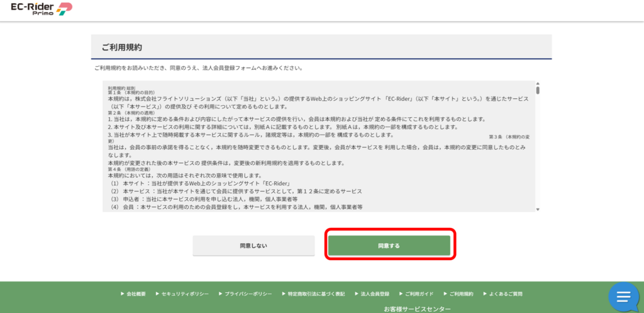This screenshot has height=313, width=644.
Task: Click the terms scrollbar down arrow
Action: point(537,208)
